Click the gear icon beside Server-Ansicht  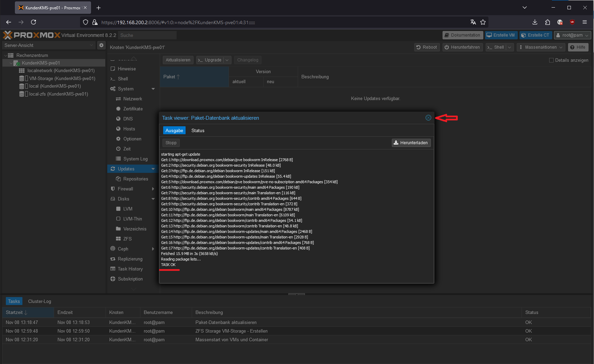[101, 45]
